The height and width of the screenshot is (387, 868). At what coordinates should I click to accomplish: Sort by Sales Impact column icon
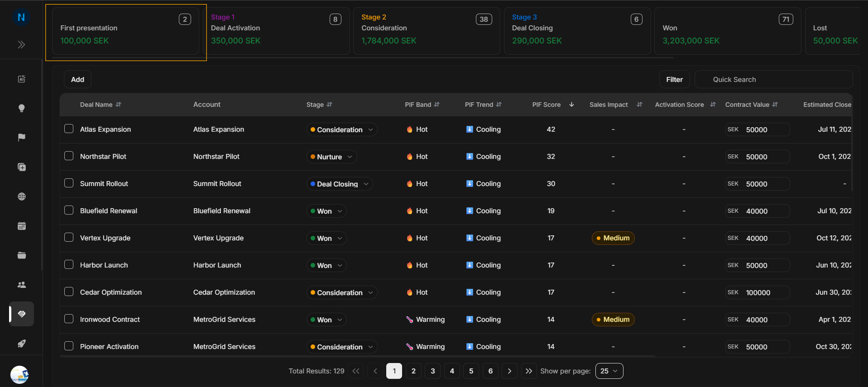(639, 105)
